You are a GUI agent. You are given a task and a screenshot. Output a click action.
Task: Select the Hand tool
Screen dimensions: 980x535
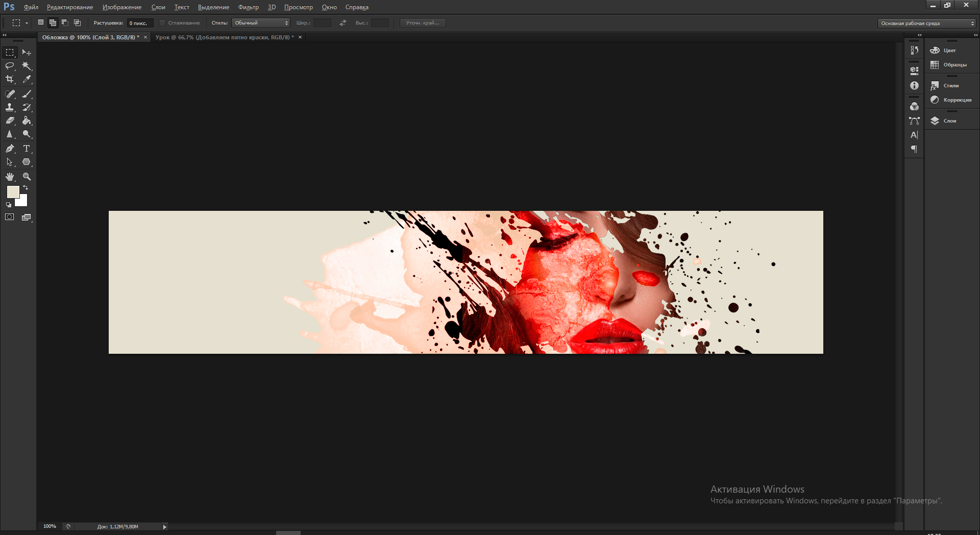[10, 177]
